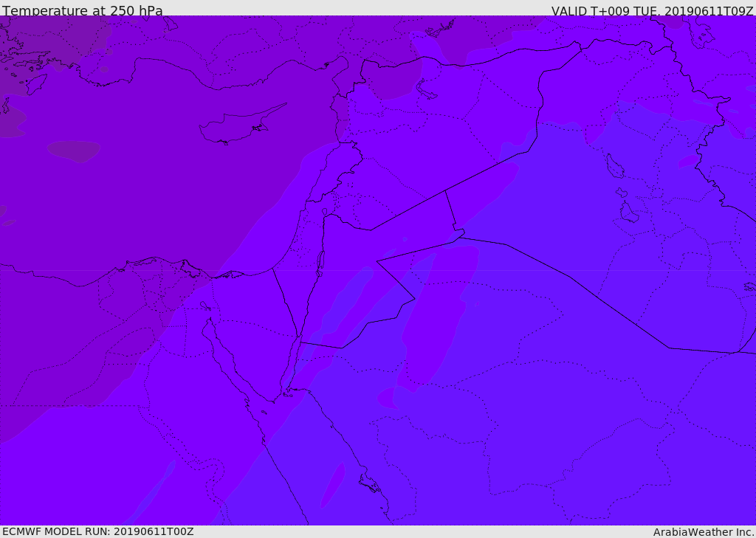Click the 'ArabiaWeather Inc' credit text
This screenshot has width=756, height=538.
(704, 532)
